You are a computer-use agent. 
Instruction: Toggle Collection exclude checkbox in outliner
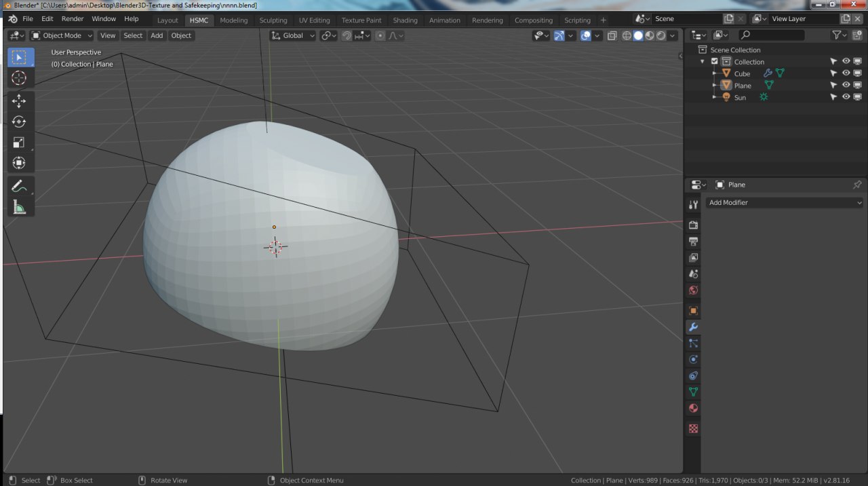(x=714, y=61)
